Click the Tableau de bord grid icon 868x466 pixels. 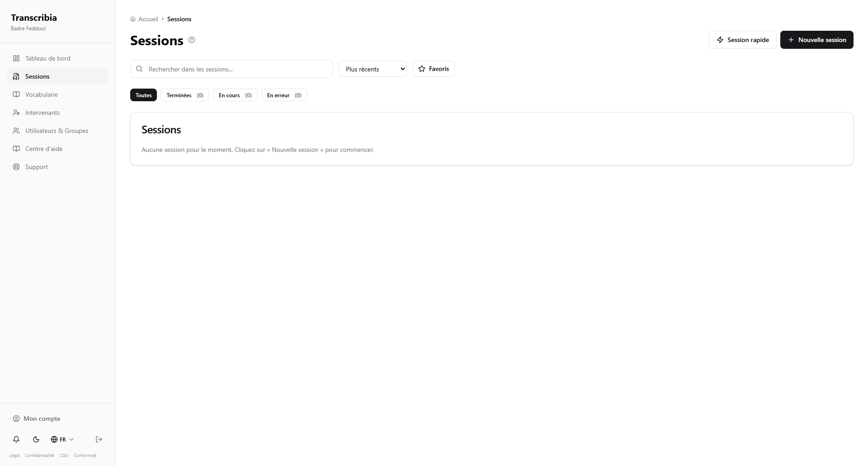coord(16,58)
